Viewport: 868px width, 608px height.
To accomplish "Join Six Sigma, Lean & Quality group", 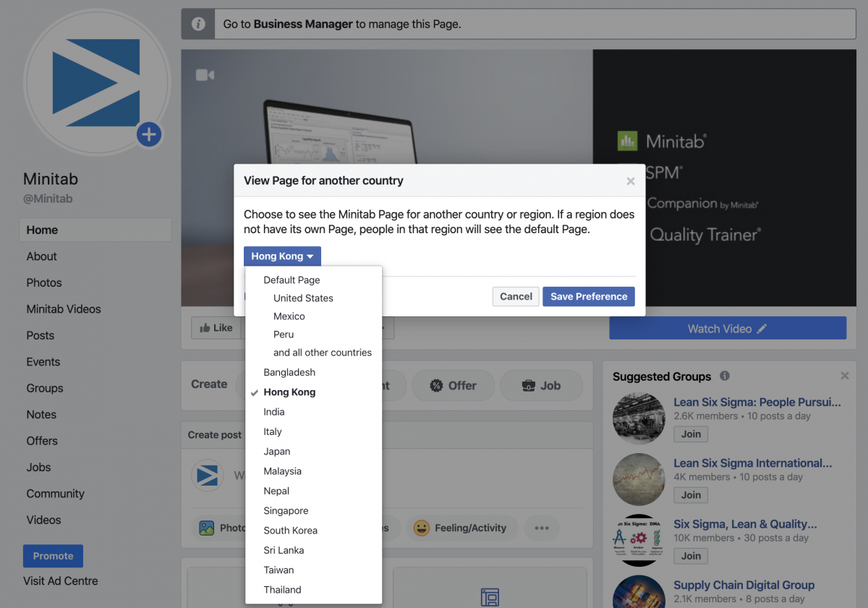I will pyautogui.click(x=691, y=556).
